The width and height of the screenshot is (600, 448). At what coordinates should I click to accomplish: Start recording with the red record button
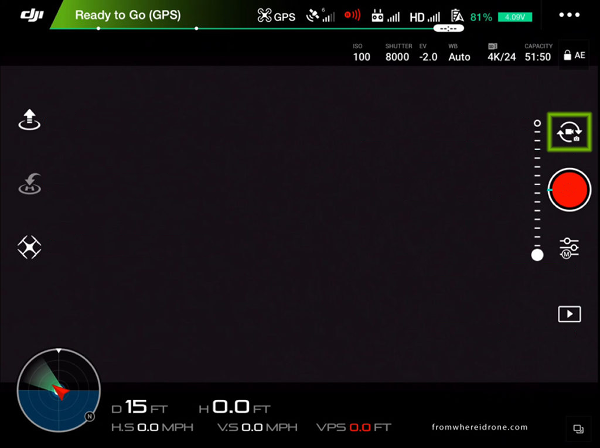coord(569,190)
